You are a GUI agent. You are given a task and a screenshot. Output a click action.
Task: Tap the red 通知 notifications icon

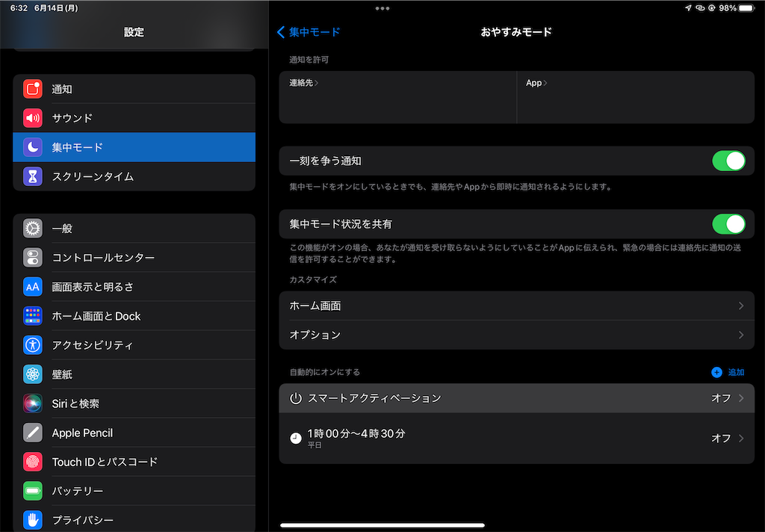(x=33, y=89)
